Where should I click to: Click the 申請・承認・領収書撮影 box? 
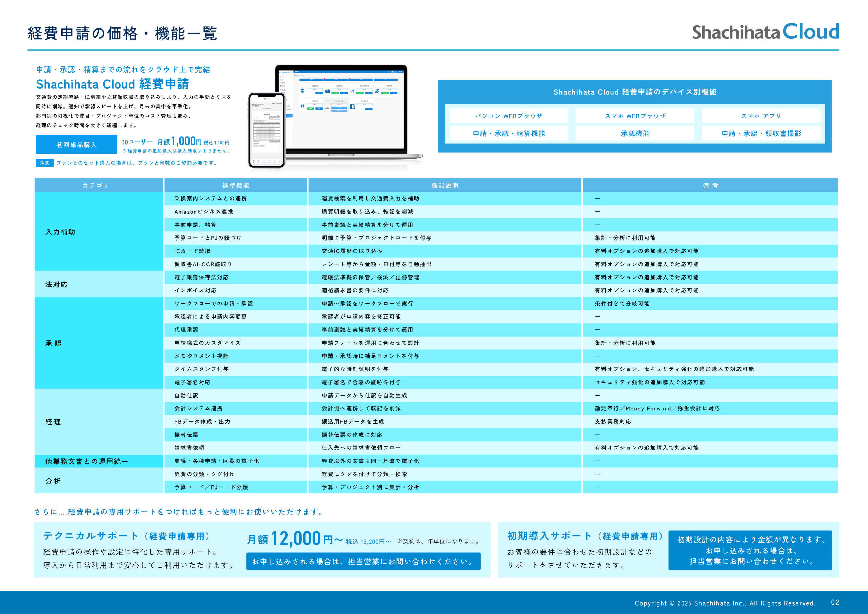click(x=761, y=133)
